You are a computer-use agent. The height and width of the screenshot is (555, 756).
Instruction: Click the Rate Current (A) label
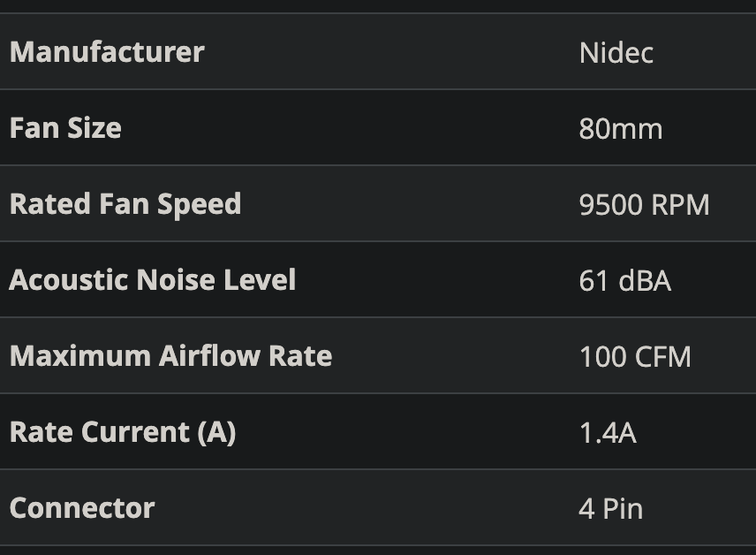[122, 432]
